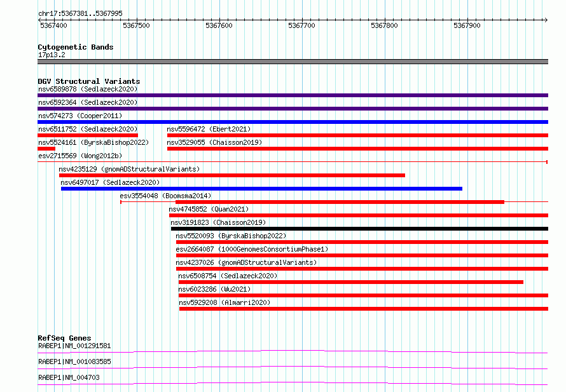Click the 5367500 ruler position label
The height and width of the screenshot is (392, 566).
coord(136,25)
